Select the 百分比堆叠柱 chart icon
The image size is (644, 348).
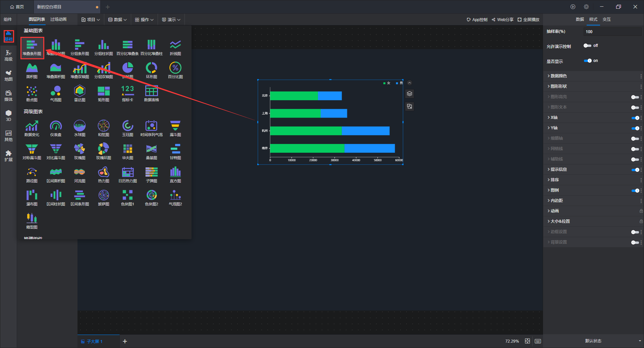point(151,48)
